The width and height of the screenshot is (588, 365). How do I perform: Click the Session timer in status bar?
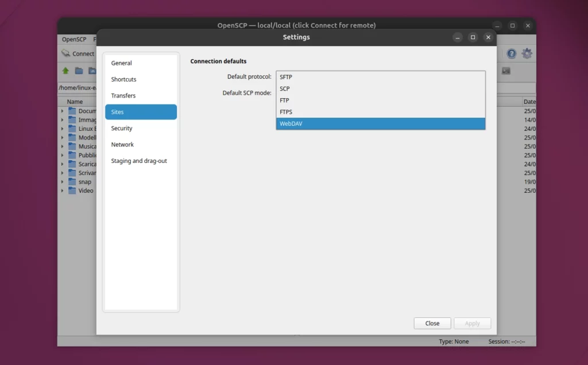click(x=506, y=341)
